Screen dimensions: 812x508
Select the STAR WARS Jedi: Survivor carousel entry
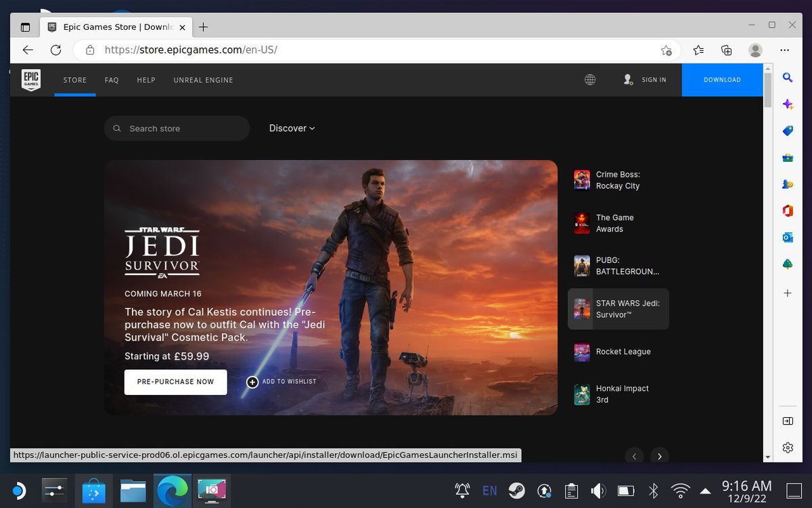click(618, 308)
